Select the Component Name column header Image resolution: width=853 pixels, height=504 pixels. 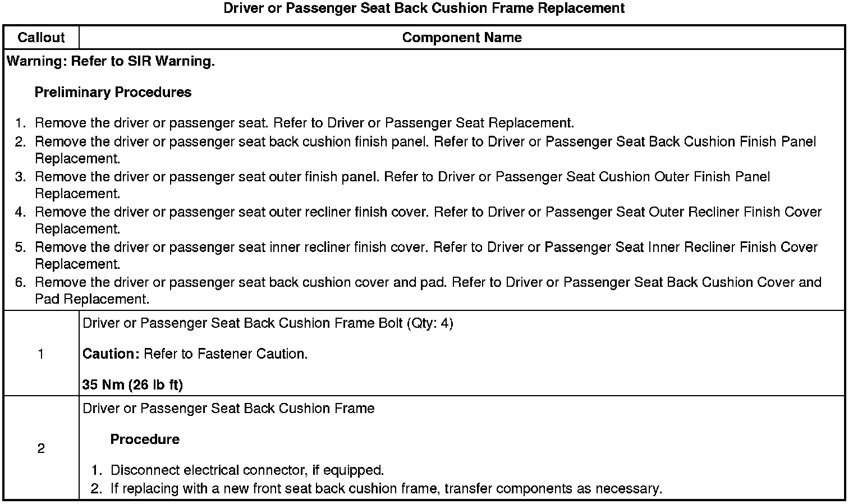[x=462, y=38]
